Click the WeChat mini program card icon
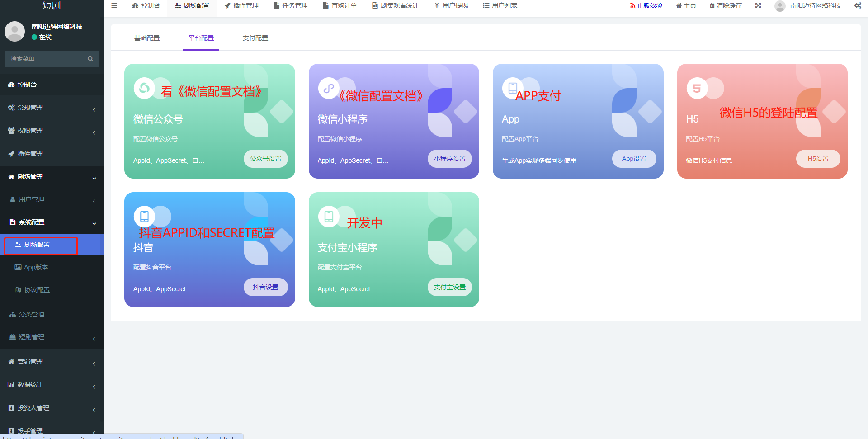 click(329, 88)
